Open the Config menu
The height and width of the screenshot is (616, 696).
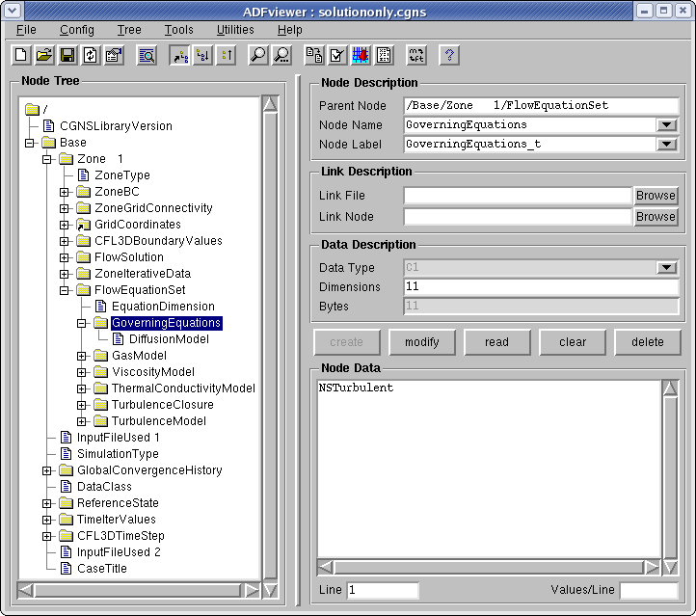click(x=77, y=30)
